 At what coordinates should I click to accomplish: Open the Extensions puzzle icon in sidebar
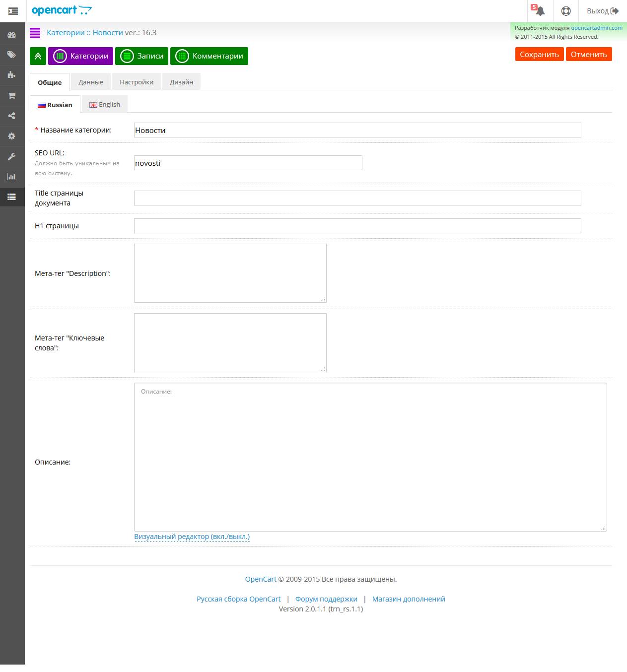12,75
